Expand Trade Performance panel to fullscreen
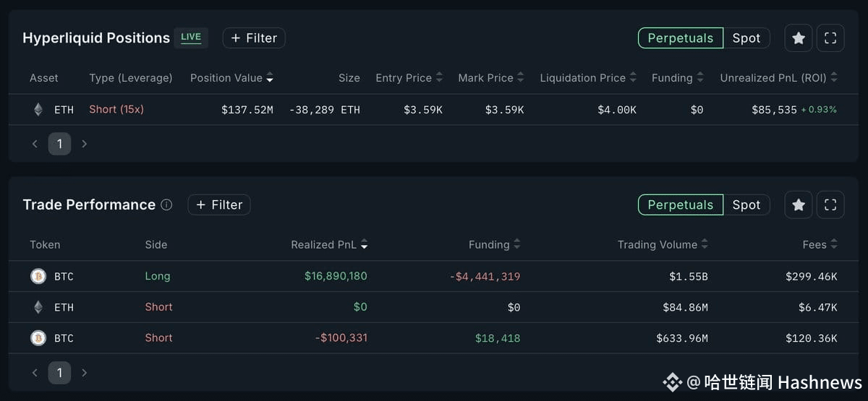This screenshot has width=868, height=401. 830,205
